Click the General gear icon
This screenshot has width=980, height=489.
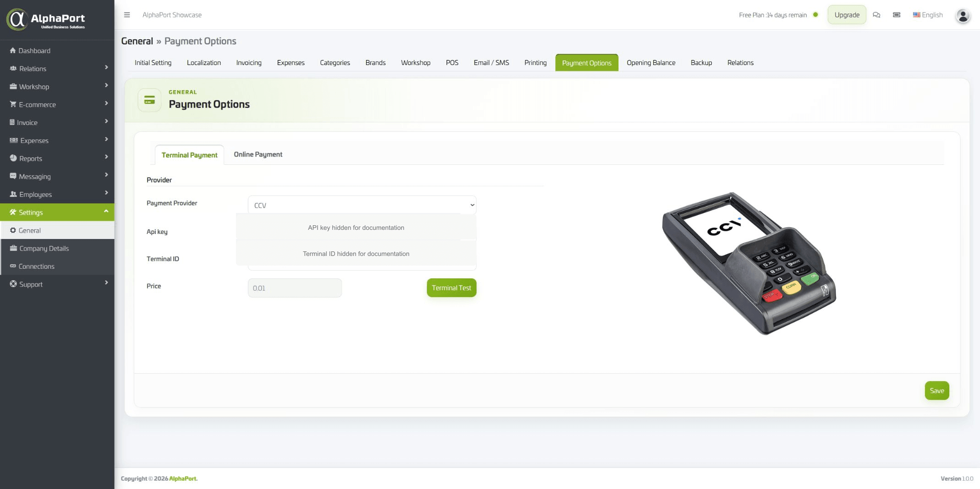pos(13,230)
